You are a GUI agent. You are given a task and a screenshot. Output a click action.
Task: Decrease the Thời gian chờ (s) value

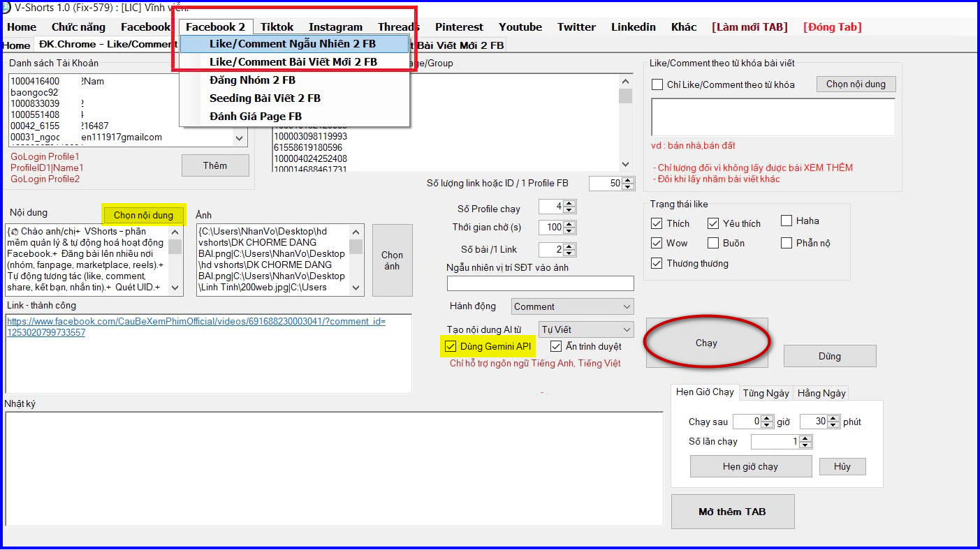(569, 231)
